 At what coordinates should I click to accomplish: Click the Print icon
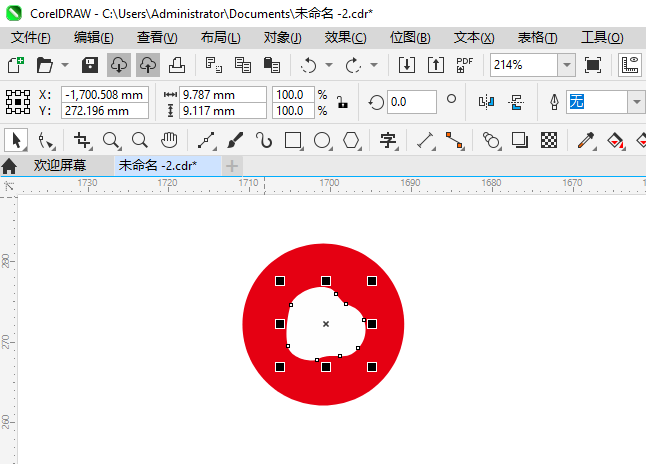(x=177, y=65)
